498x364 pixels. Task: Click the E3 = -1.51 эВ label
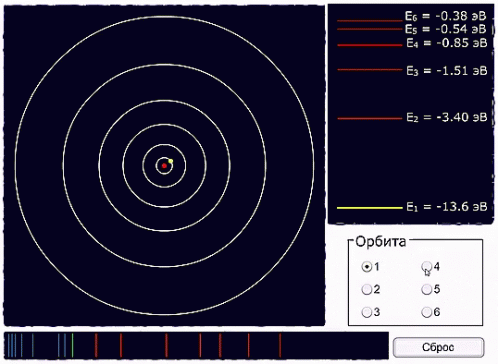pyautogui.click(x=447, y=71)
